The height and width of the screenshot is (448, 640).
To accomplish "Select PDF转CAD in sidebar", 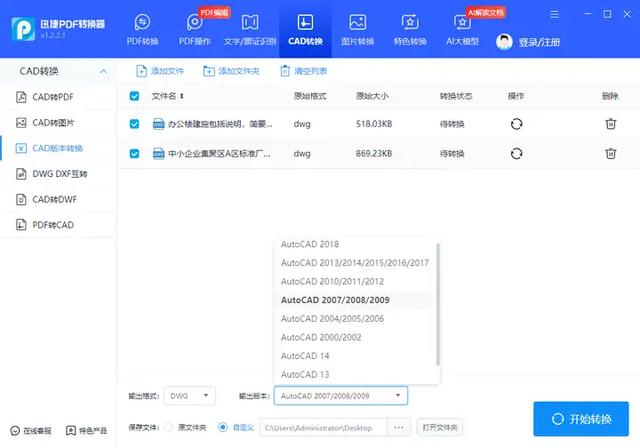I will [58, 225].
